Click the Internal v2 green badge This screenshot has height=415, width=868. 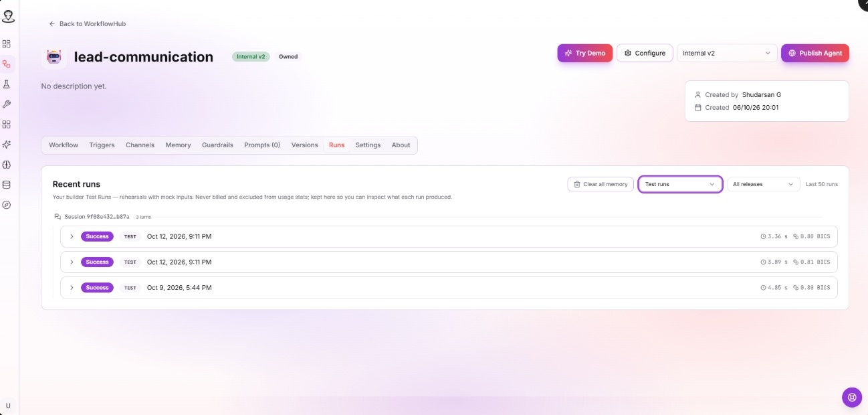(251, 57)
